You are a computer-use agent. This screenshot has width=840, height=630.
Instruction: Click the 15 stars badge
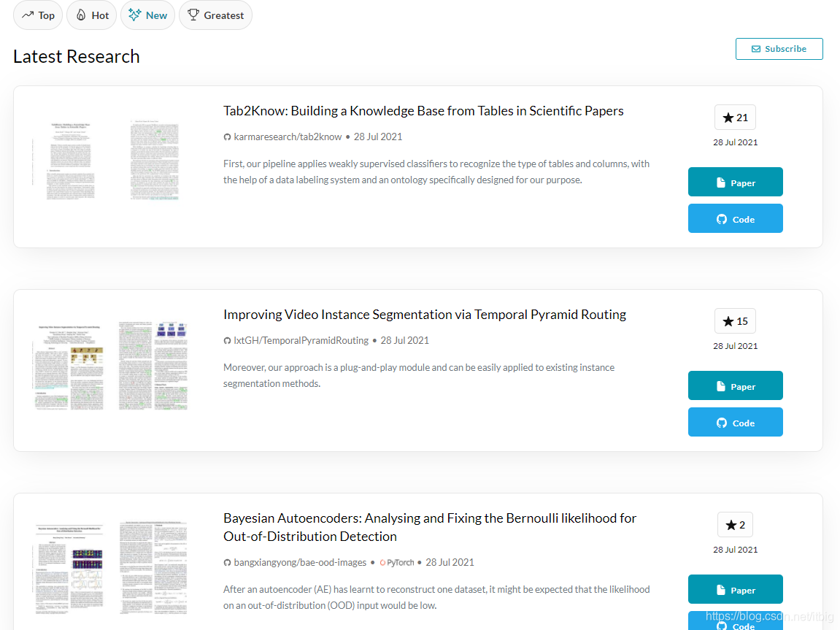[x=735, y=321]
